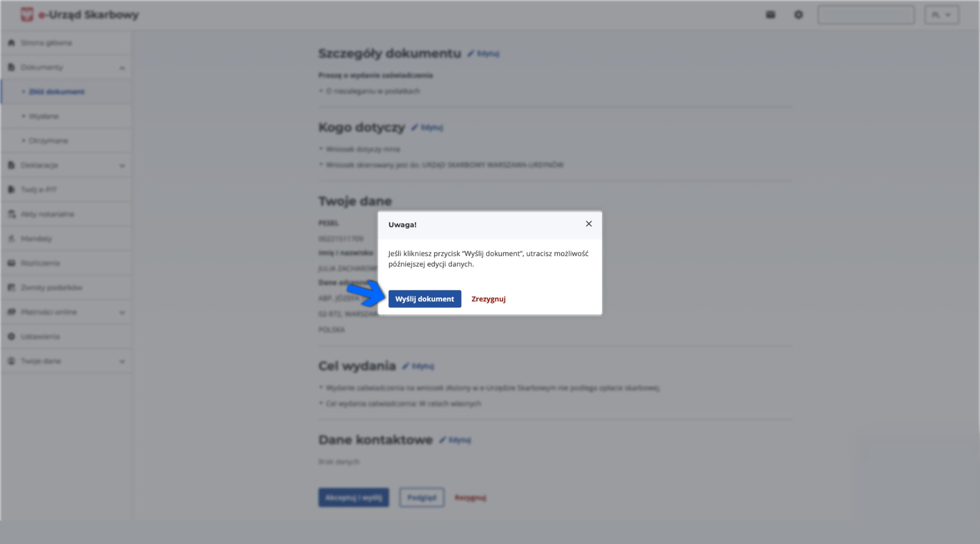
Task: Click the e-Urząd Skarbowy eagle logo
Action: point(27,15)
